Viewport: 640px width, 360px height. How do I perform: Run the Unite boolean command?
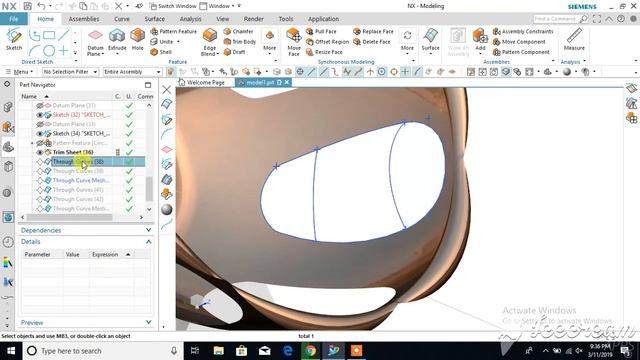(162, 42)
